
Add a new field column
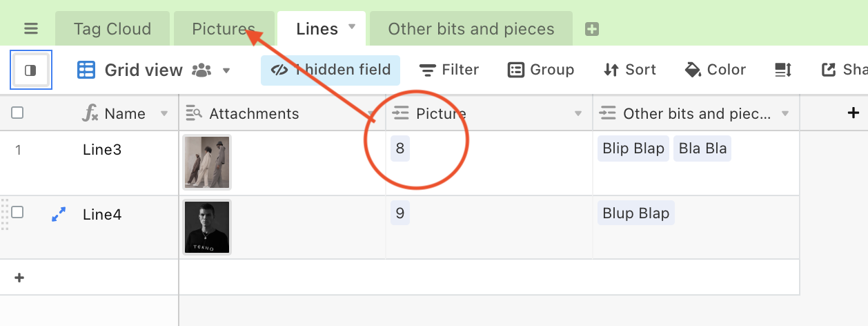point(854,113)
